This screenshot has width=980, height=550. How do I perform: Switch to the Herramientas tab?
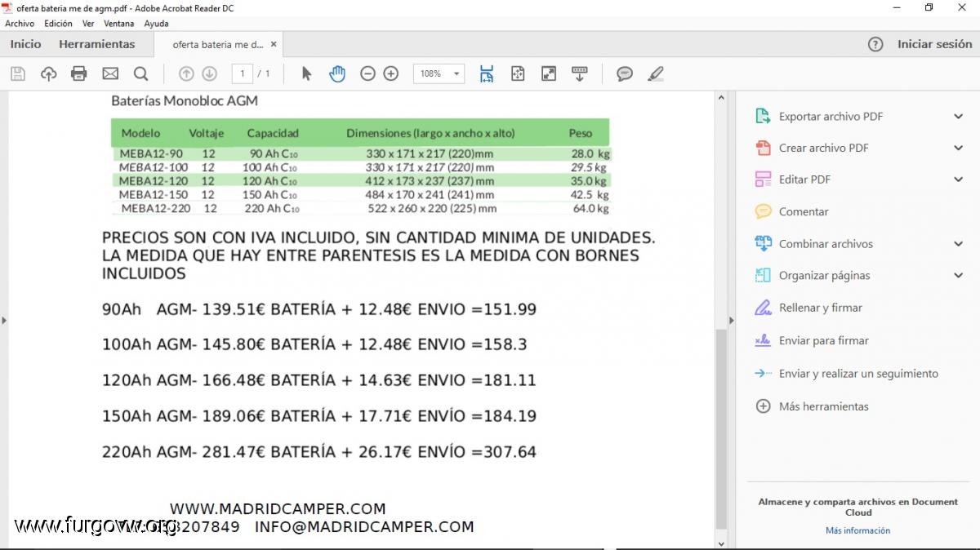(x=97, y=44)
